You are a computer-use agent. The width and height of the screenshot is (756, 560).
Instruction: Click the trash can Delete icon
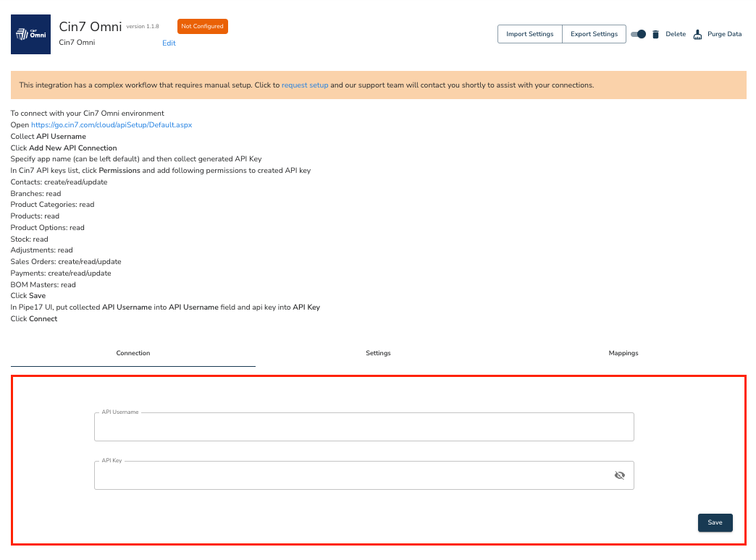pos(656,34)
